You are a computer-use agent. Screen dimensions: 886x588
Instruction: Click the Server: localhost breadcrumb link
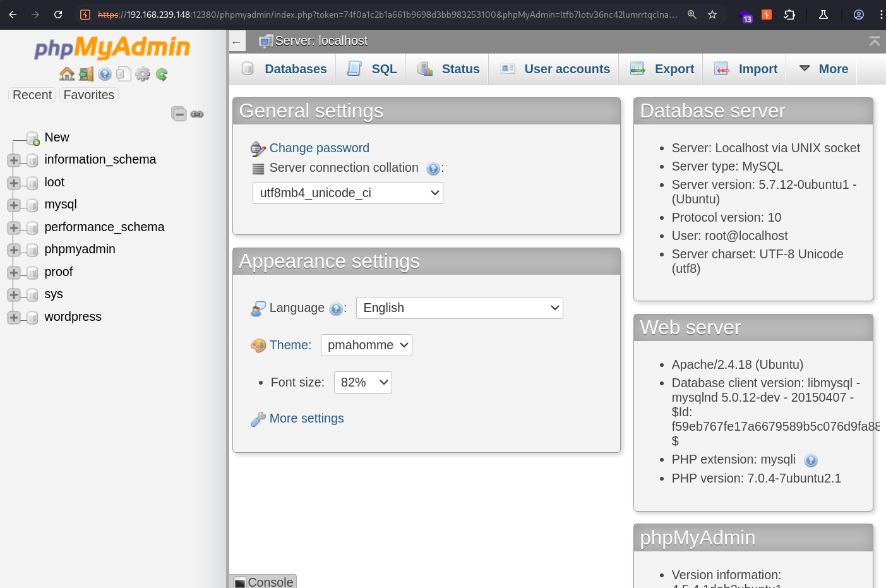(321, 41)
